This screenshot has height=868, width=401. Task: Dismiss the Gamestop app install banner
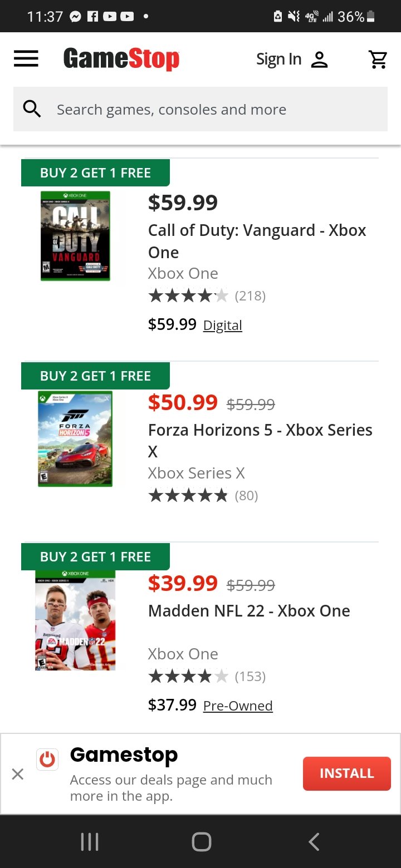[18, 774]
